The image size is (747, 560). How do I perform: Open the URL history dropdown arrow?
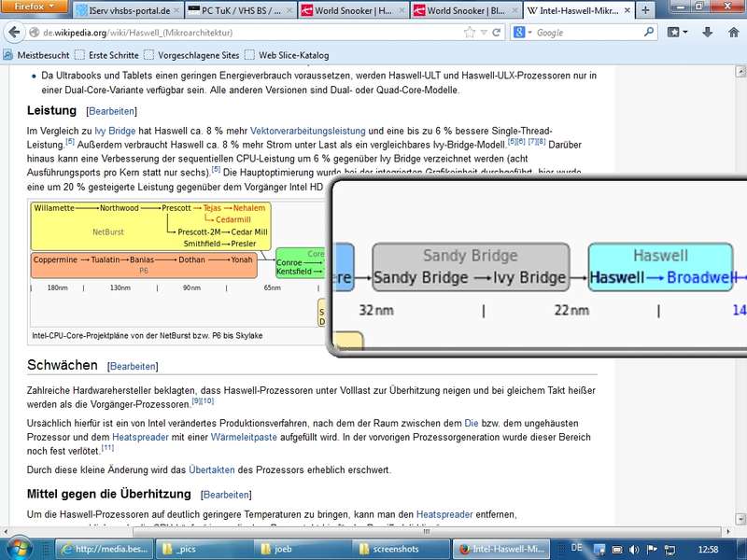point(484,33)
